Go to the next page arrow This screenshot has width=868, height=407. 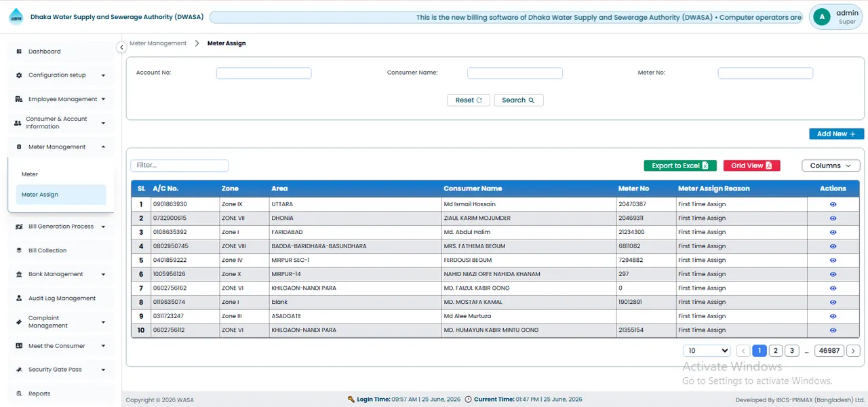click(854, 351)
